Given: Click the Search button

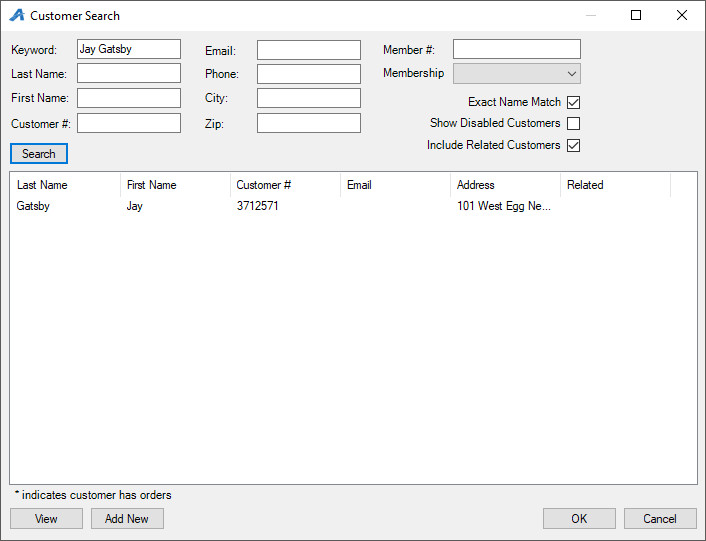Looking at the screenshot, I should (x=39, y=153).
